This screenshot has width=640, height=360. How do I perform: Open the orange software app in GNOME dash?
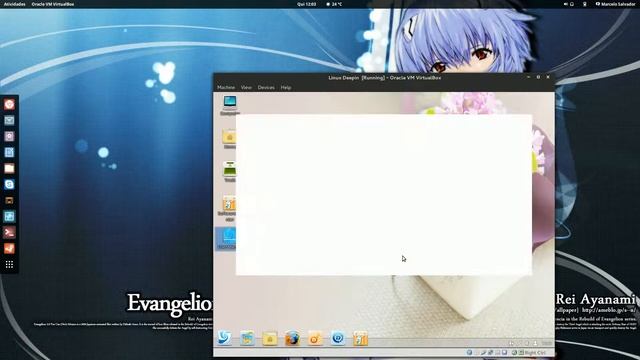click(9, 248)
